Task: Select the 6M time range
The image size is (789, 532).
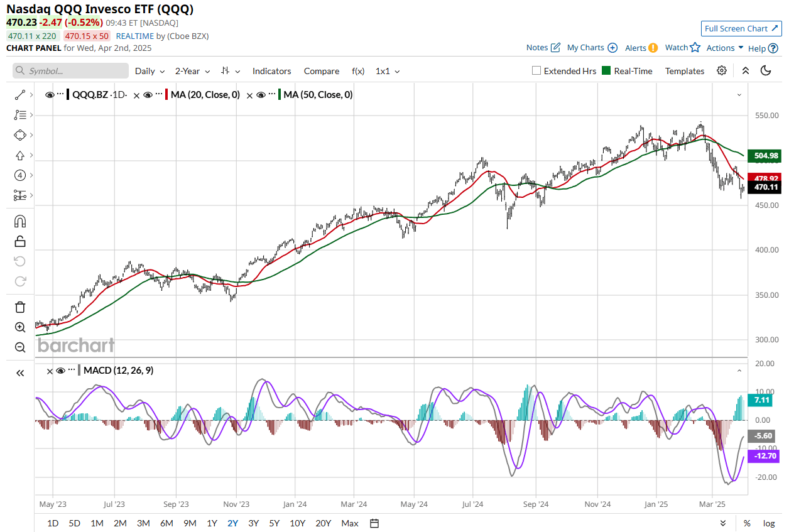Action: point(166,523)
